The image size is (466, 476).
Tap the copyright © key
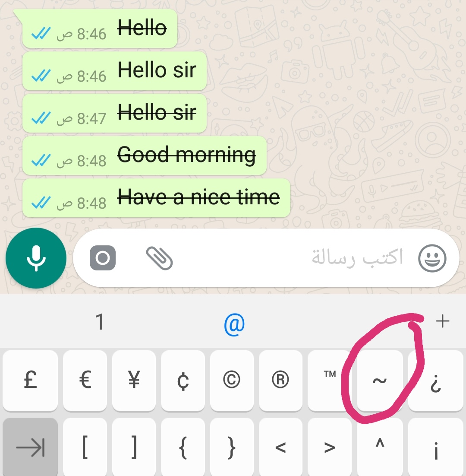232,381
